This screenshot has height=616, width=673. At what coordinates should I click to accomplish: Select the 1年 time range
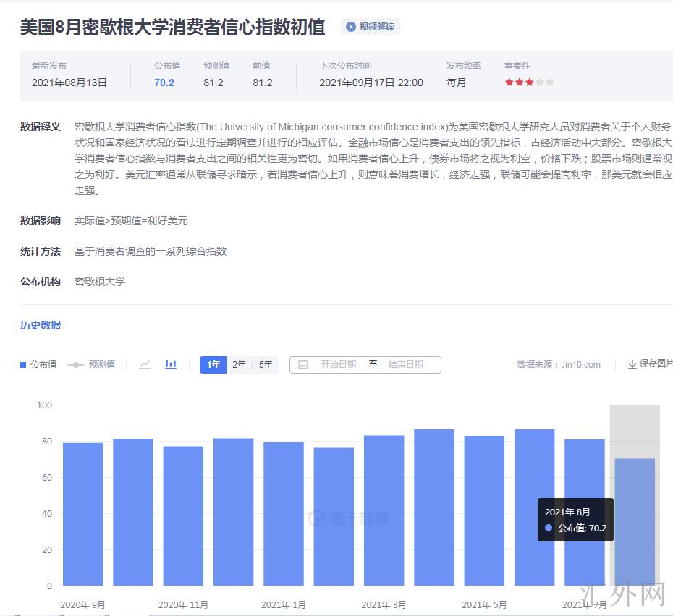pos(213,365)
